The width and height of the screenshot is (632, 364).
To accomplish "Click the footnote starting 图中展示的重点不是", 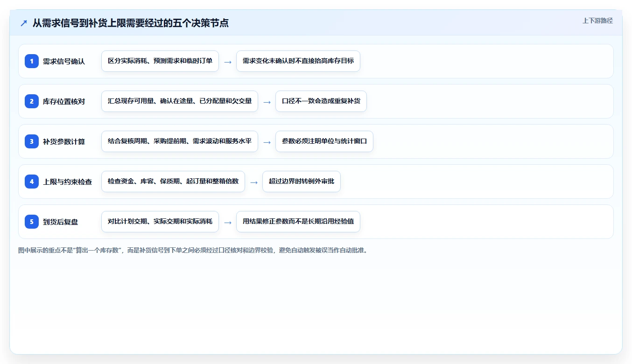I will pos(193,251).
